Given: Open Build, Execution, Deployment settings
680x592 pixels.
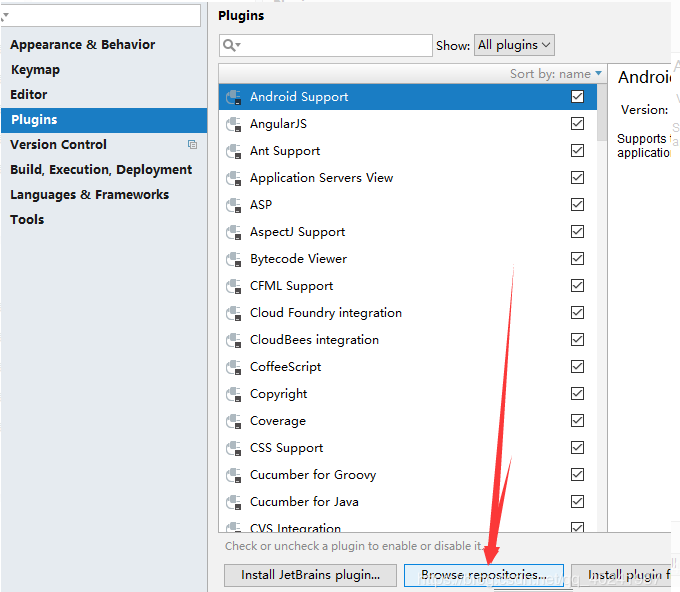Looking at the screenshot, I should (x=101, y=170).
